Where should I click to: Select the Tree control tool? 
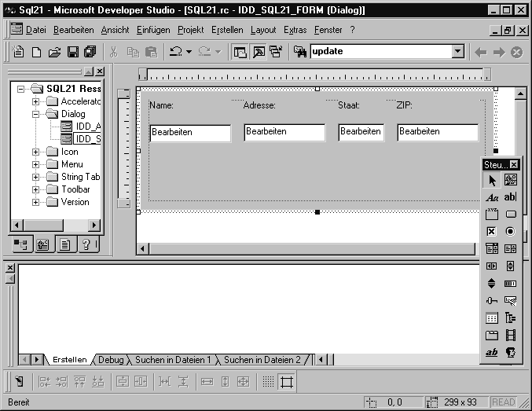(510, 318)
